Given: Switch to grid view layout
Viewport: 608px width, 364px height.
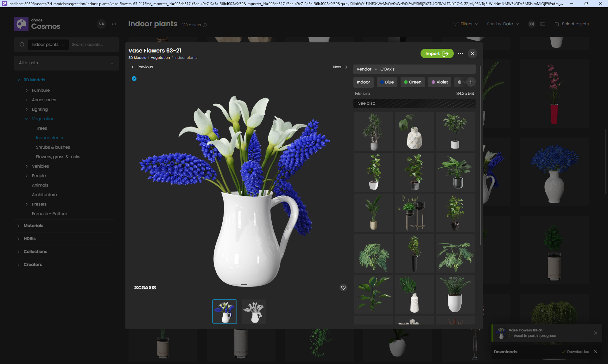Looking at the screenshot, I should pyautogui.click(x=532, y=24).
